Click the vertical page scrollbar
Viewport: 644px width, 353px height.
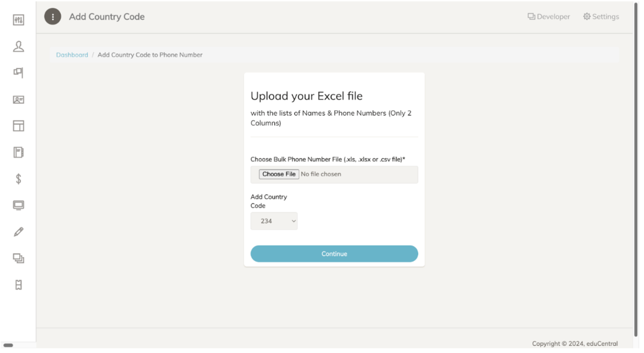pos(636,169)
